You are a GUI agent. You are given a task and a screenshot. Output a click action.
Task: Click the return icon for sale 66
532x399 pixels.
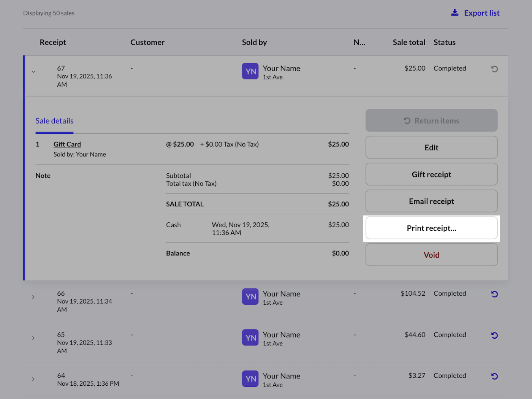(x=494, y=294)
